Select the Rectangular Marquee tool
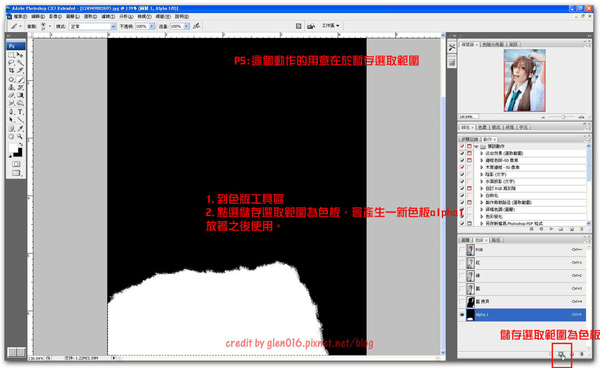The image size is (600, 368). (11, 55)
